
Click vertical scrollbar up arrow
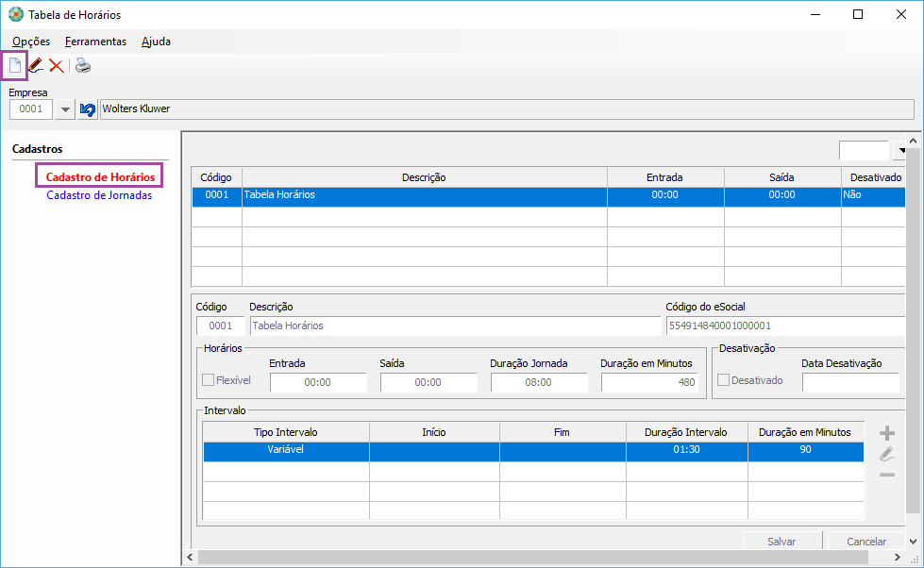coord(913,141)
